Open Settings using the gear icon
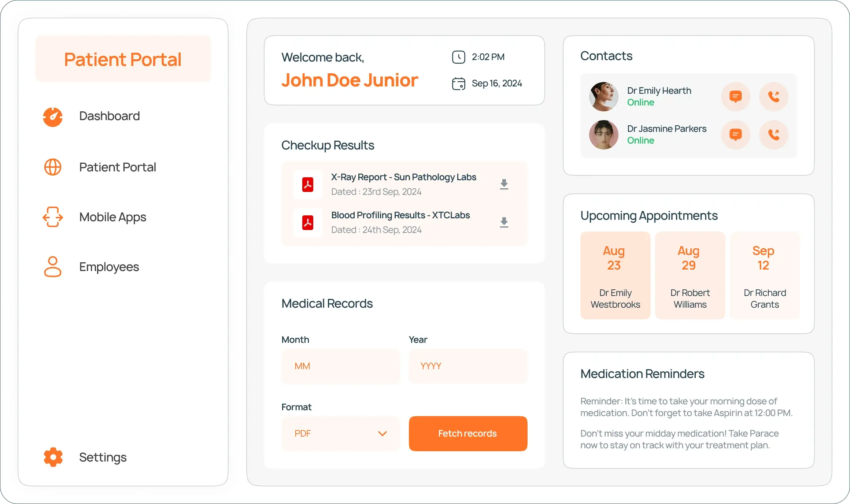The image size is (850, 504). point(53,457)
